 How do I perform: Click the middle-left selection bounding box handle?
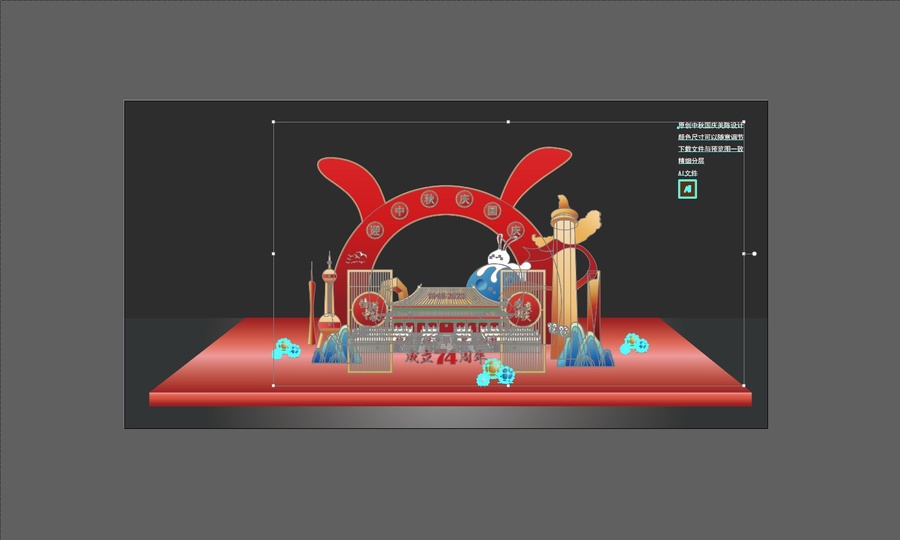(273, 253)
